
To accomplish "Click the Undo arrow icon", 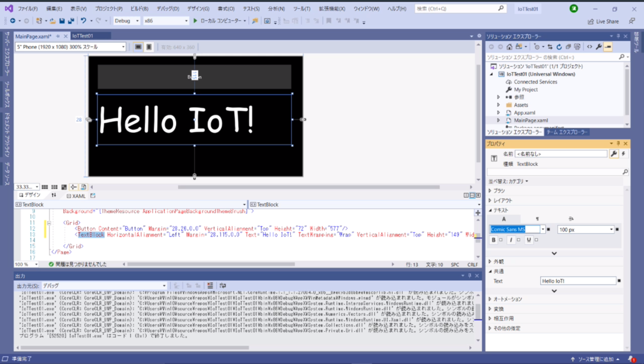I will pos(84,20).
